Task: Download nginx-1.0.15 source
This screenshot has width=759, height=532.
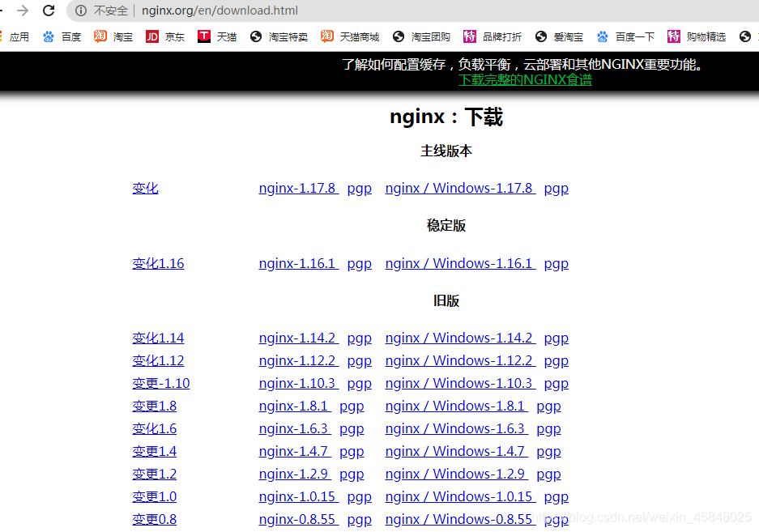Action: [298, 497]
